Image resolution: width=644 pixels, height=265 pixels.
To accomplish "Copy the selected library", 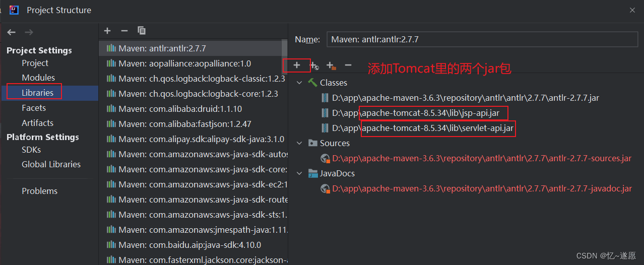I will click(x=142, y=31).
